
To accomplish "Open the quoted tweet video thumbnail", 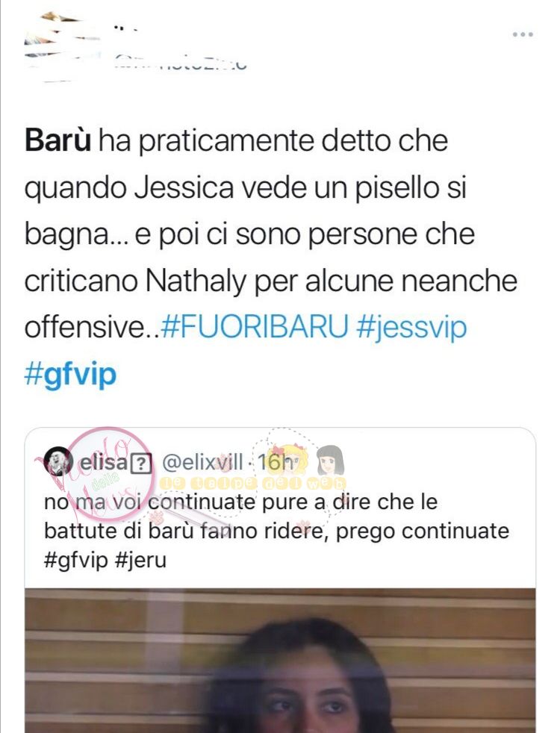I will [x=280, y=660].
